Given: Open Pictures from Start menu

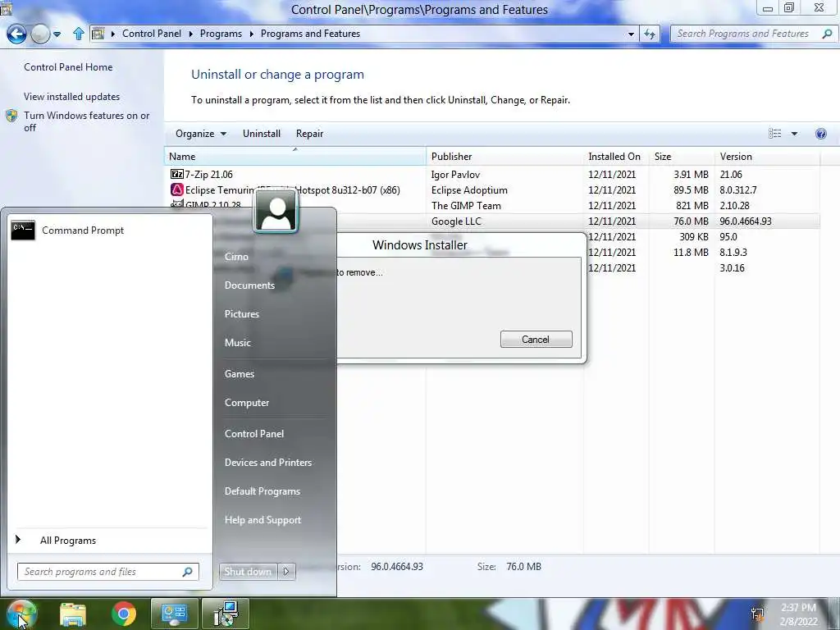Looking at the screenshot, I should point(242,314).
